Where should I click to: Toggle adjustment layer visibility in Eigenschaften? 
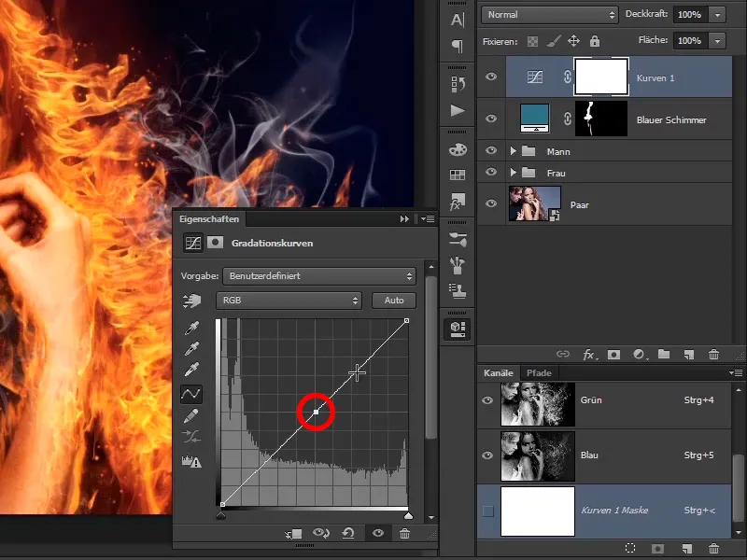coord(378,533)
